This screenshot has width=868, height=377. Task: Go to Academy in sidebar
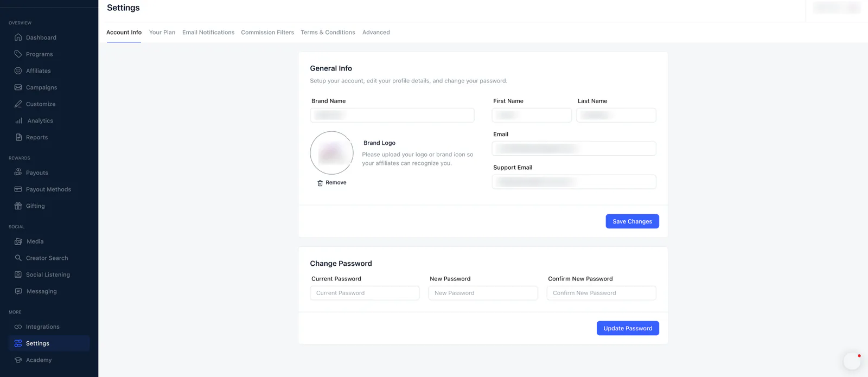pyautogui.click(x=39, y=360)
